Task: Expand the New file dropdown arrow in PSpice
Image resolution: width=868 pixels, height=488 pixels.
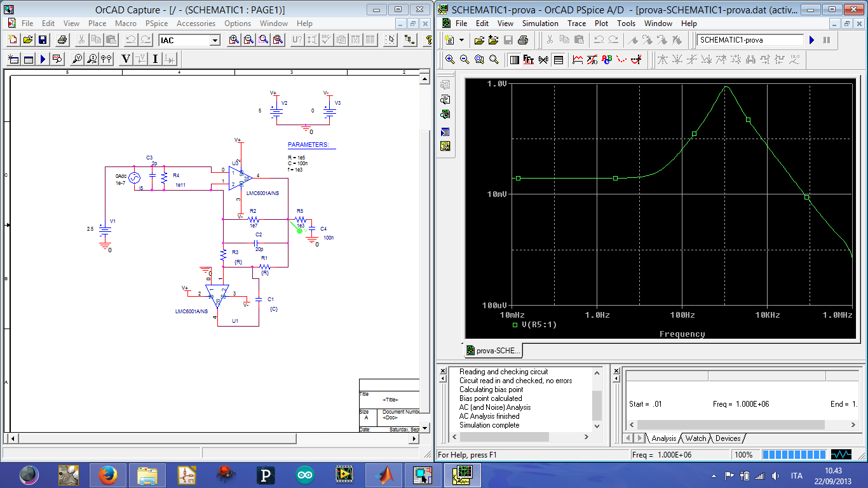Action: click(461, 40)
